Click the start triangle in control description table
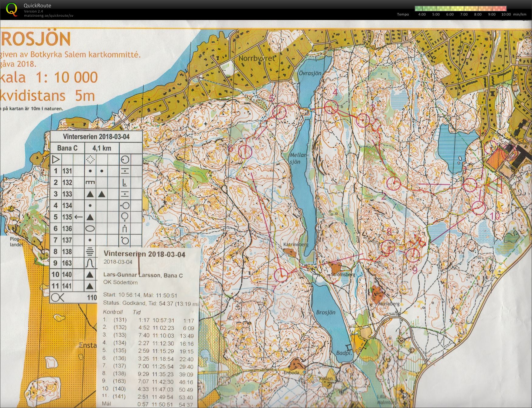 pos(56,159)
